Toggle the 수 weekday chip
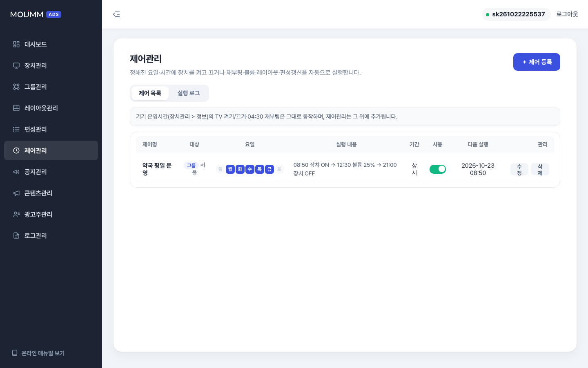 [x=250, y=169]
